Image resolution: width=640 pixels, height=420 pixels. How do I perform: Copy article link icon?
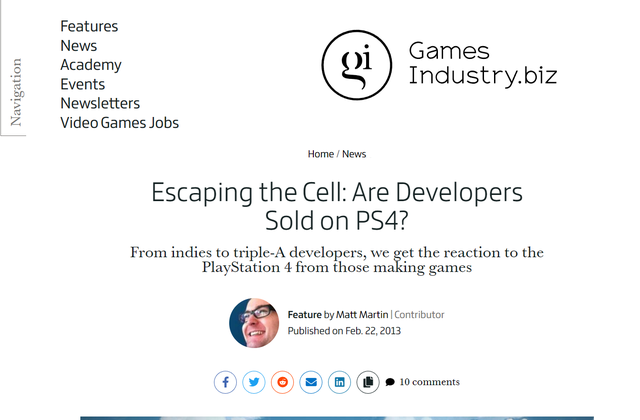click(368, 382)
